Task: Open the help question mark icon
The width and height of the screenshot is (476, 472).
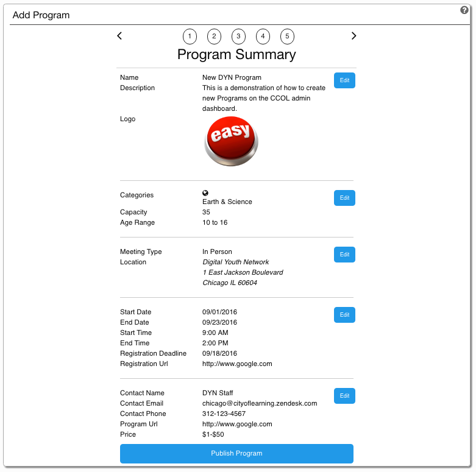Action: 464,10
